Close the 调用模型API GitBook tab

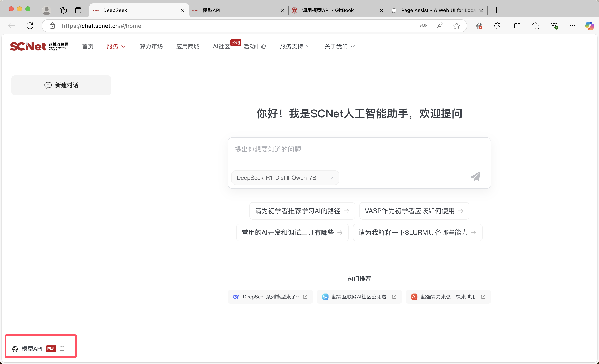[x=381, y=10]
